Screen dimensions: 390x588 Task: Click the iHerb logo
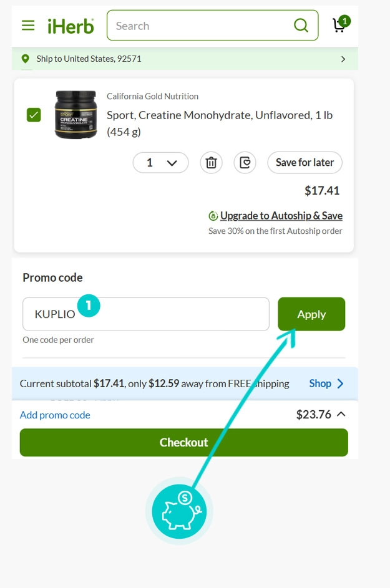click(71, 26)
